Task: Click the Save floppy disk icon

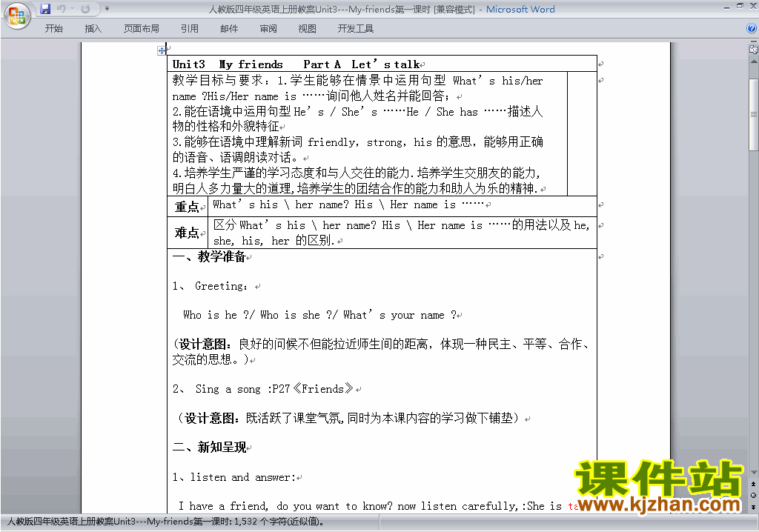Action: point(45,9)
